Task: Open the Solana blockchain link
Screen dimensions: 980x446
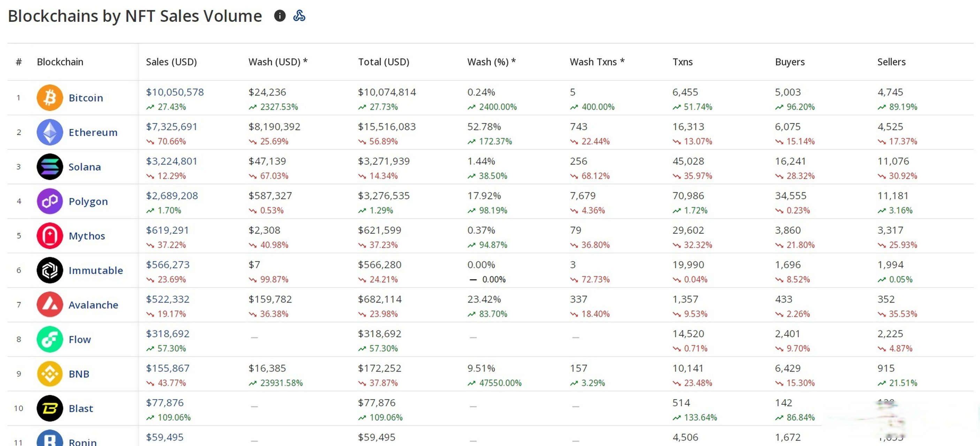Action: pyautogui.click(x=85, y=167)
